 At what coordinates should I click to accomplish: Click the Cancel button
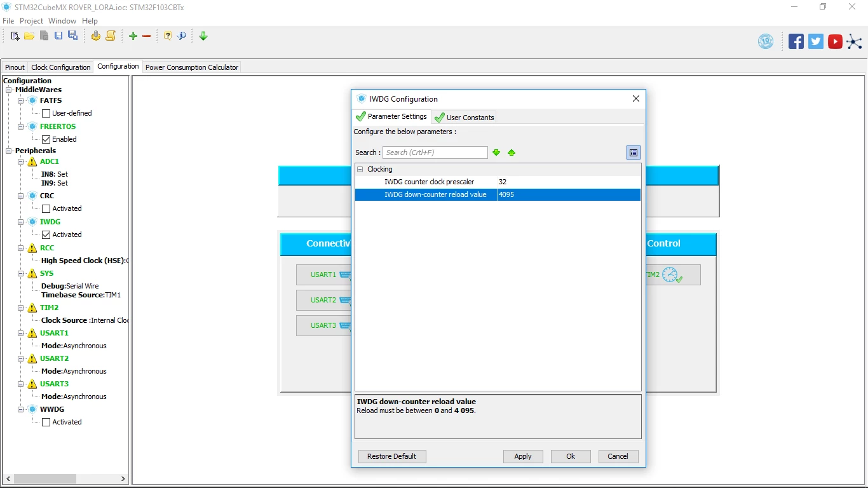(618, 456)
